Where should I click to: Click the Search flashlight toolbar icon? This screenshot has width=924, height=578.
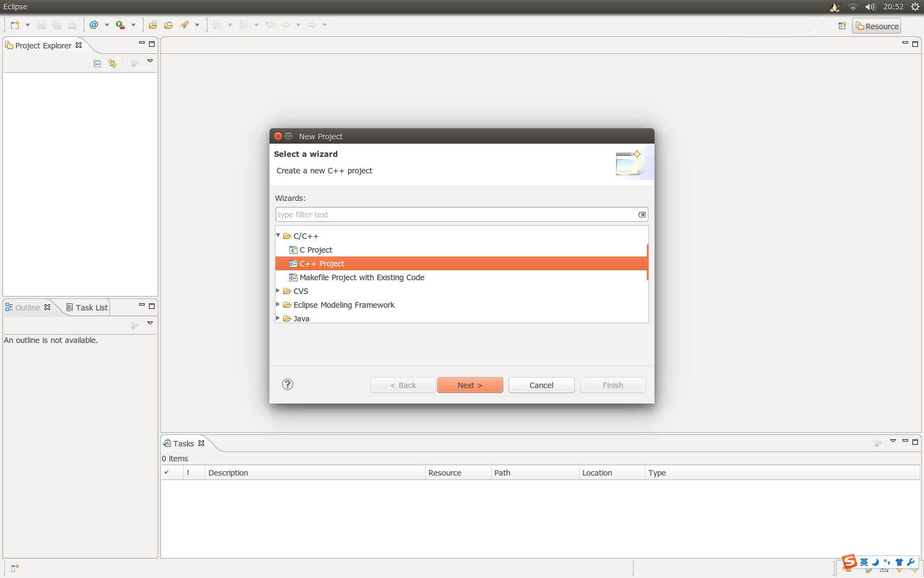184,25
